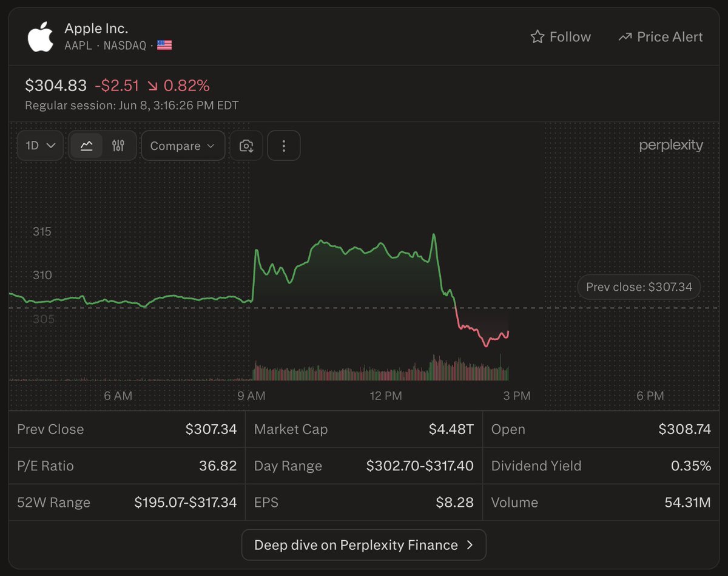
Task: Click the 315 price axis label
Action: coord(42,231)
